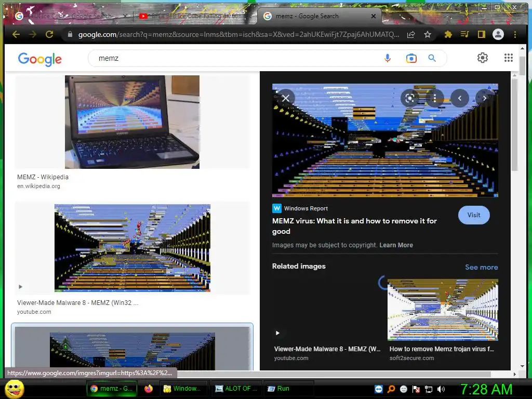The width and height of the screenshot is (532, 399).
Task: Switch to the 'Ice Cube - Google Search' tab
Action: coord(71,16)
